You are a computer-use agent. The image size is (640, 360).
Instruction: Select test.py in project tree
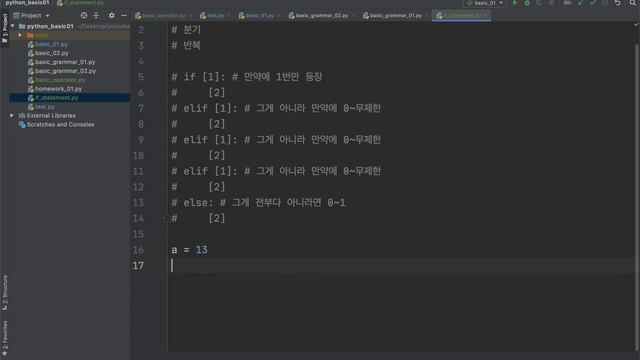point(44,107)
